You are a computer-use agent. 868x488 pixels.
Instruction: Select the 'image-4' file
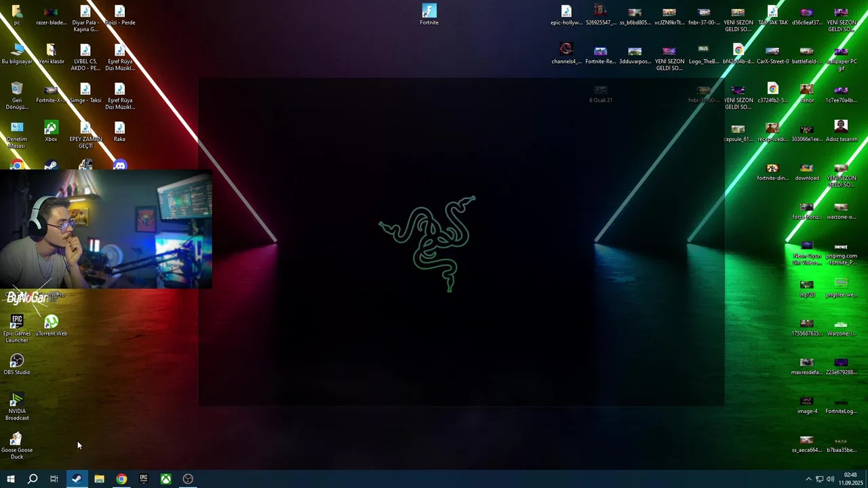806,405
